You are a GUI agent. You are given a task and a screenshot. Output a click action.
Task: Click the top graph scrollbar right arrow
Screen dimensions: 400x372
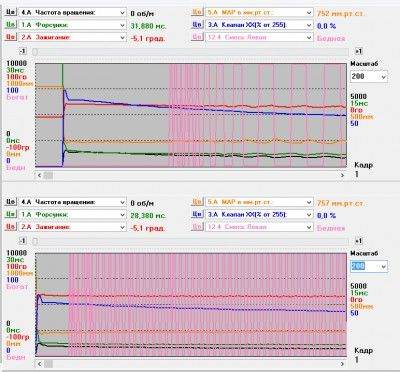(342, 175)
